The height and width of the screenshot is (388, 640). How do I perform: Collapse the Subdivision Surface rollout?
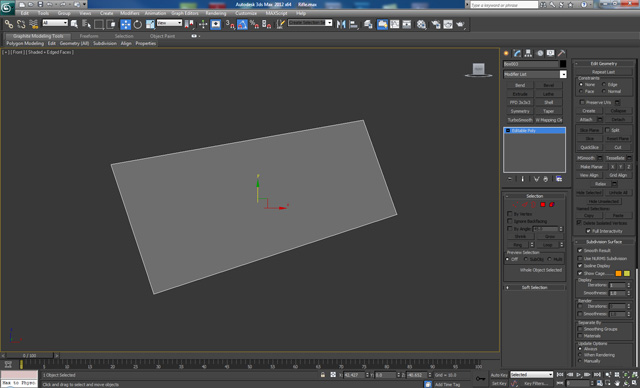pyautogui.click(x=604, y=242)
